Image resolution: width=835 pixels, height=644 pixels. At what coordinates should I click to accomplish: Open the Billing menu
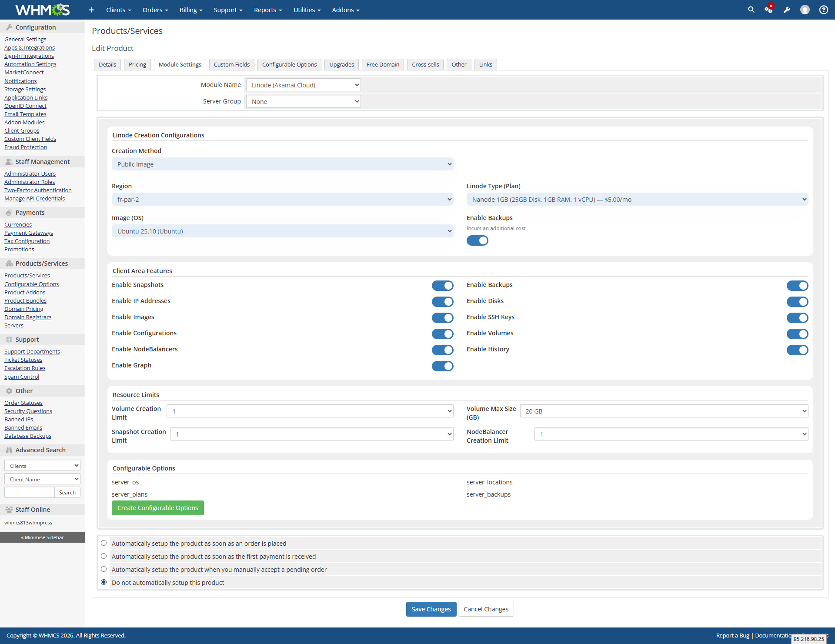tap(191, 10)
